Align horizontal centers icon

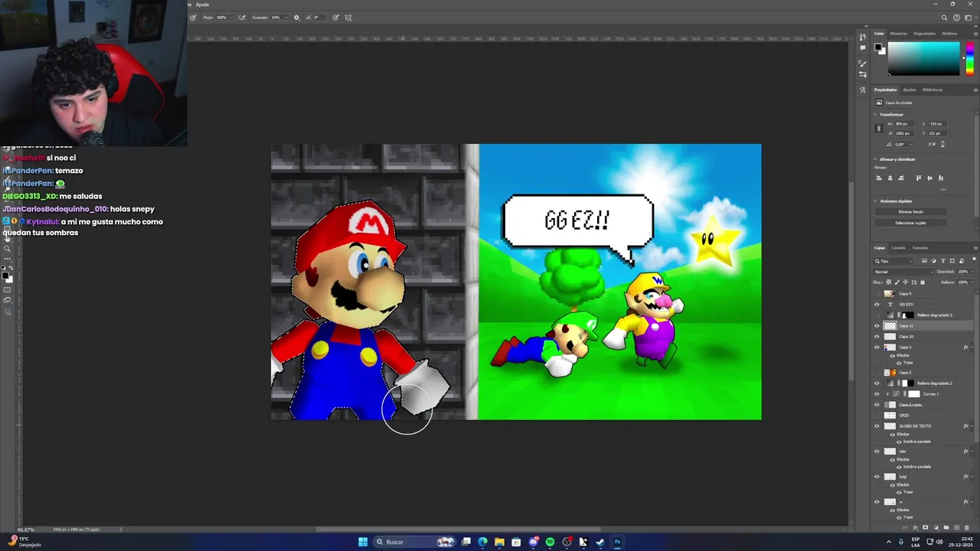coord(890,178)
